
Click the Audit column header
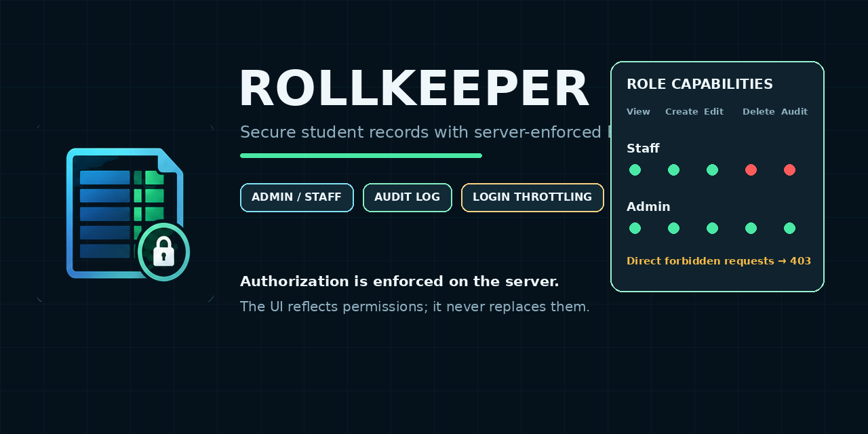[794, 112]
